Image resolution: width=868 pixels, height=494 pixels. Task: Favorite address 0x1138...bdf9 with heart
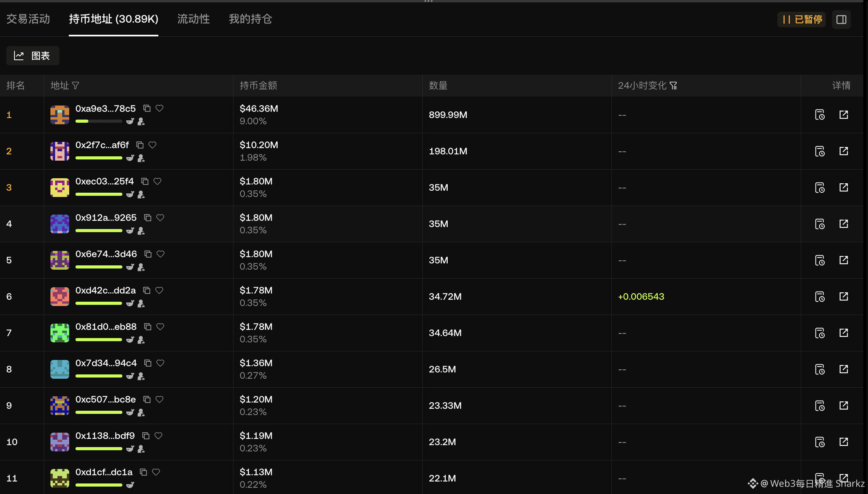tap(158, 436)
